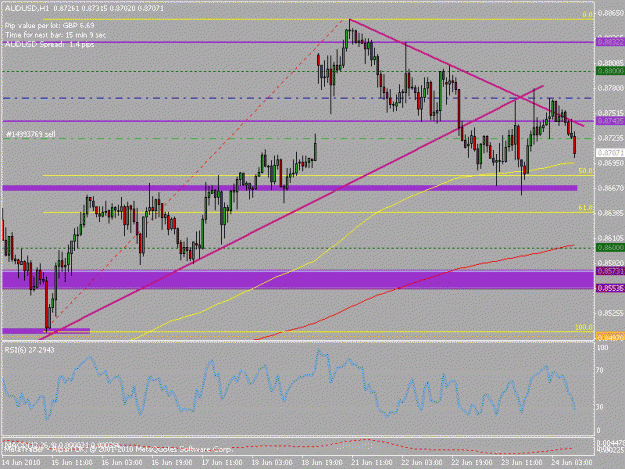Select the red dashed Fibonacci diagonal line
625x469 pixels.
pyautogui.click(x=199, y=171)
